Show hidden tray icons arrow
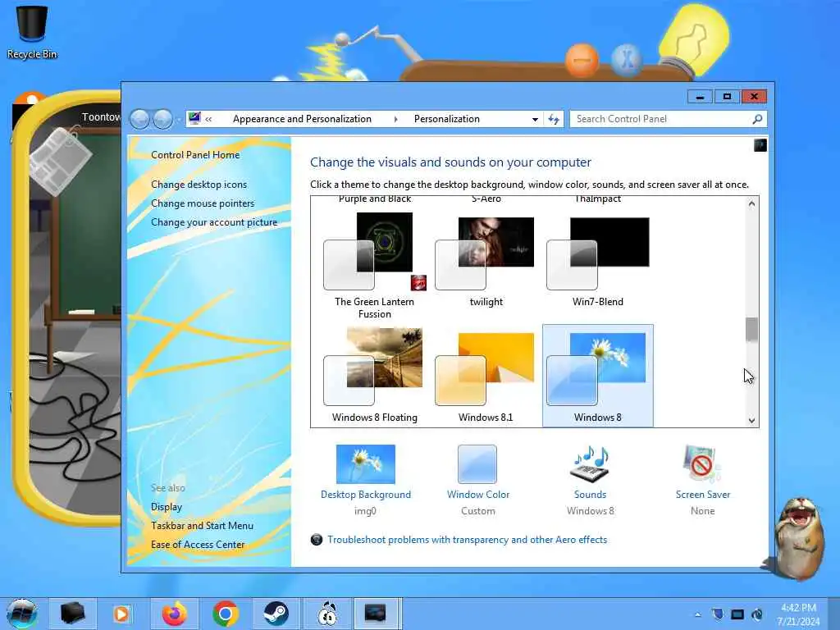The width and height of the screenshot is (840, 630). click(x=697, y=614)
